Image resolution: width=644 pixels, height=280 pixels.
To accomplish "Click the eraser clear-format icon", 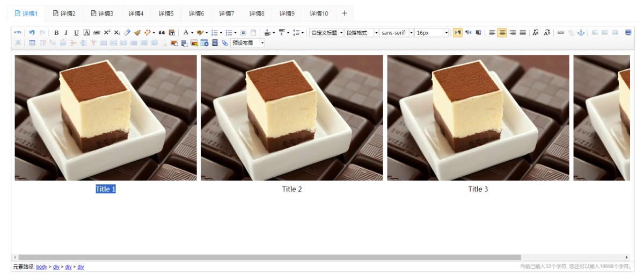I will tap(127, 33).
